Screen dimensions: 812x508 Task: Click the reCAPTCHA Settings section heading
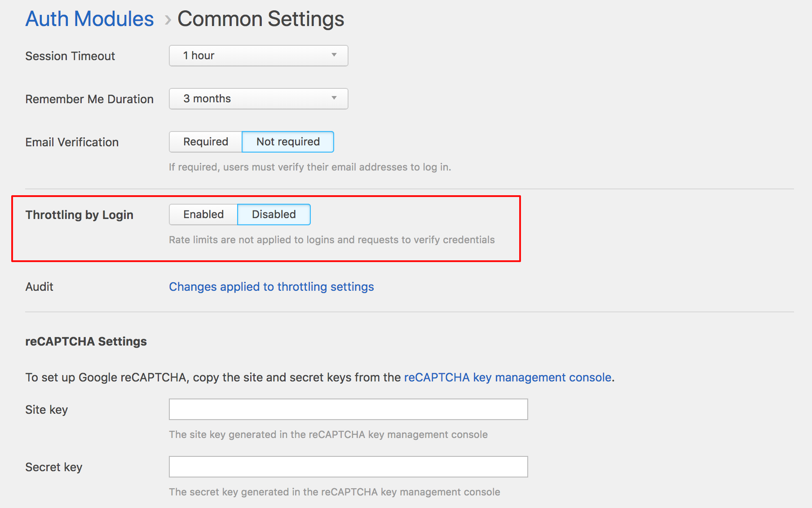(x=86, y=342)
